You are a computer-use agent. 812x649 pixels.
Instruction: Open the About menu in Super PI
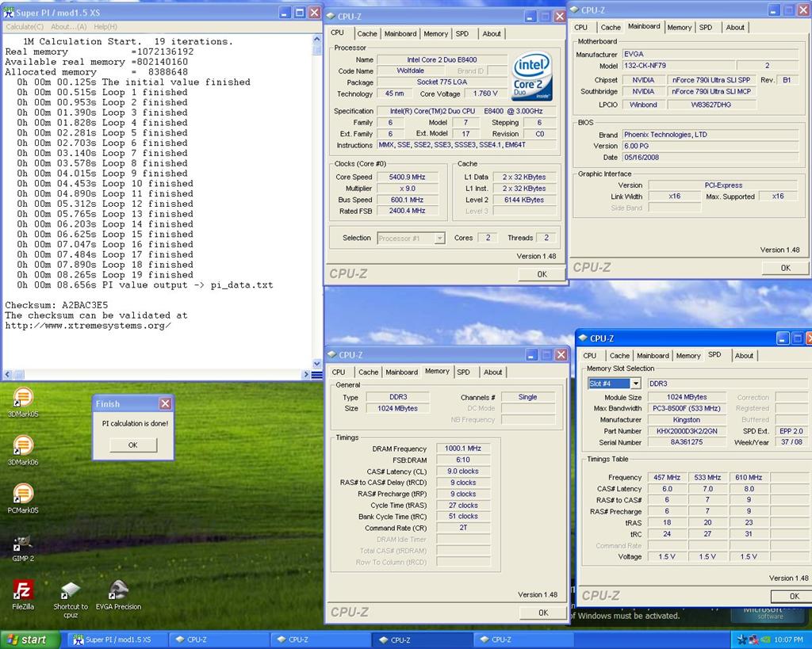coord(68,26)
